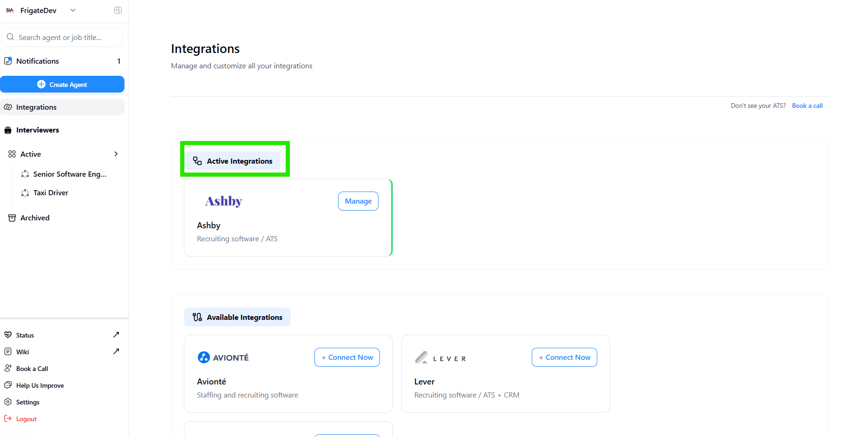Expand the Active agents chevron

(x=116, y=154)
